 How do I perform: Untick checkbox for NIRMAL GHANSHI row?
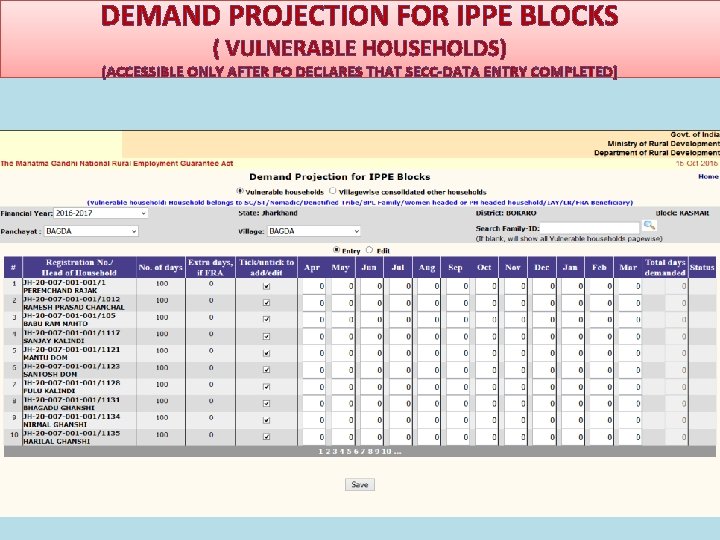click(x=266, y=420)
